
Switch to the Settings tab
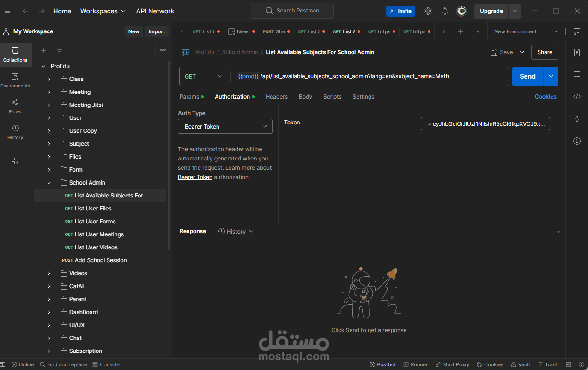tap(364, 97)
